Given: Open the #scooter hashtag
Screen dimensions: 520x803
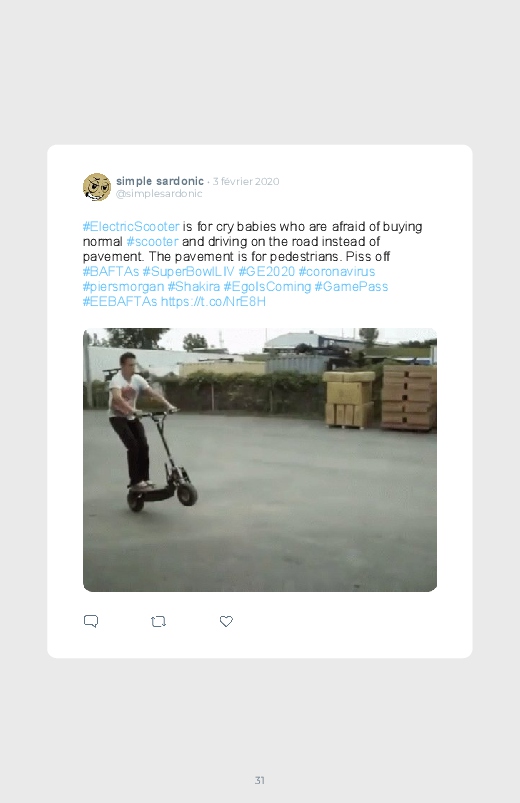Looking at the screenshot, I should [152, 241].
